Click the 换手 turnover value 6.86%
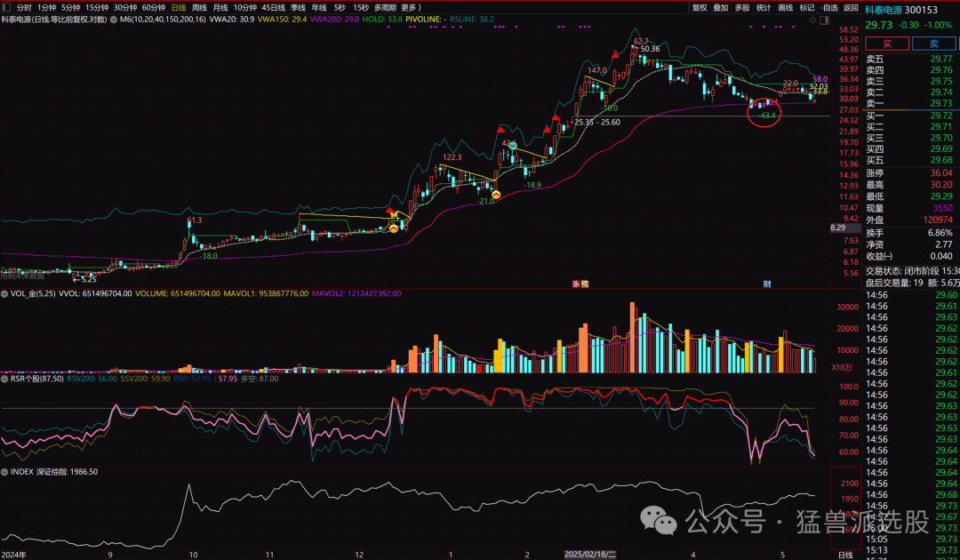 tap(940, 233)
